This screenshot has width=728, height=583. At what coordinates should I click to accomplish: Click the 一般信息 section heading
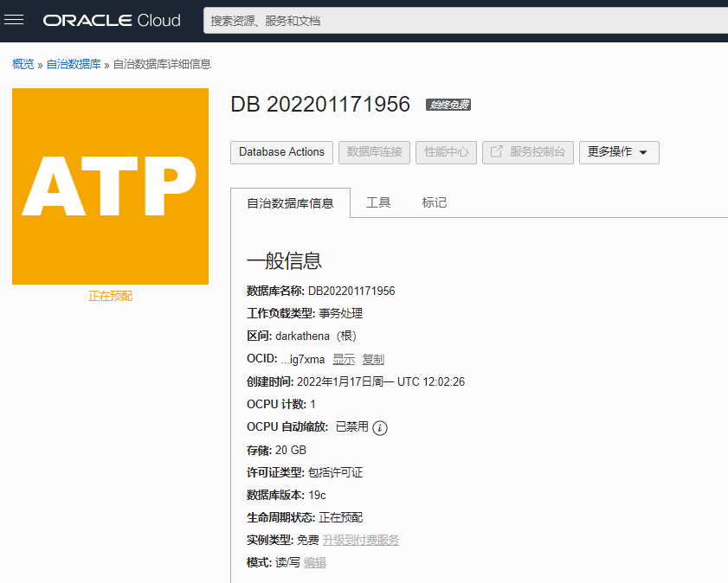pyautogui.click(x=284, y=260)
